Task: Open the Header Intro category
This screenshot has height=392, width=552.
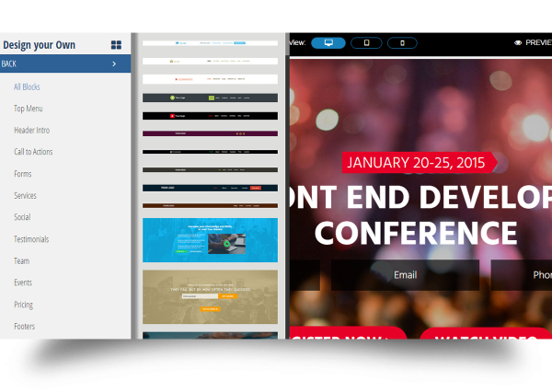Action: point(31,131)
